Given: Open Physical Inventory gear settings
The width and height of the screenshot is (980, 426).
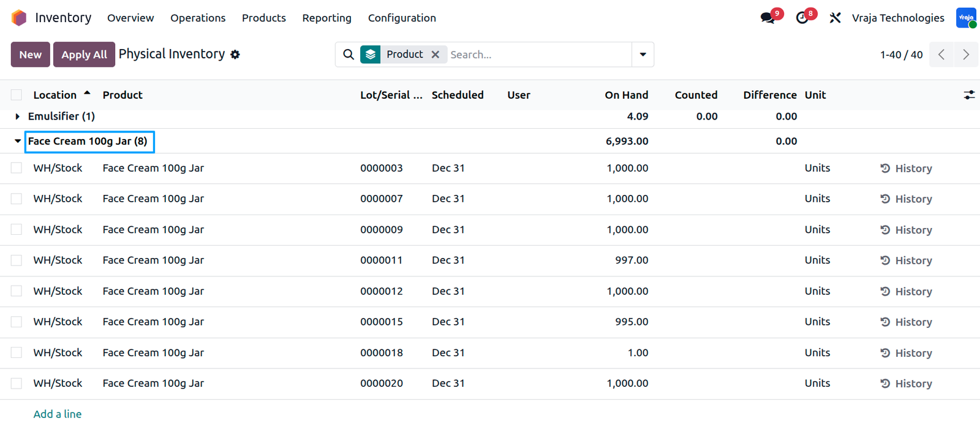Looking at the screenshot, I should click(235, 55).
